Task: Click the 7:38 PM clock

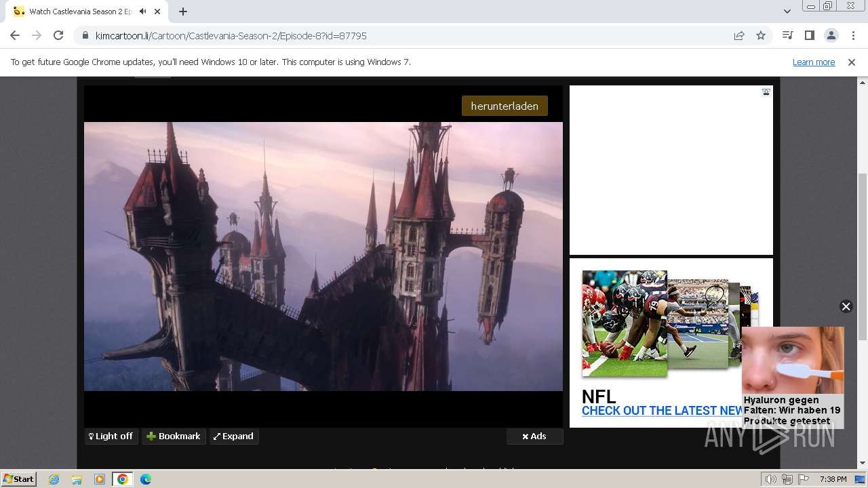Action: (x=833, y=479)
